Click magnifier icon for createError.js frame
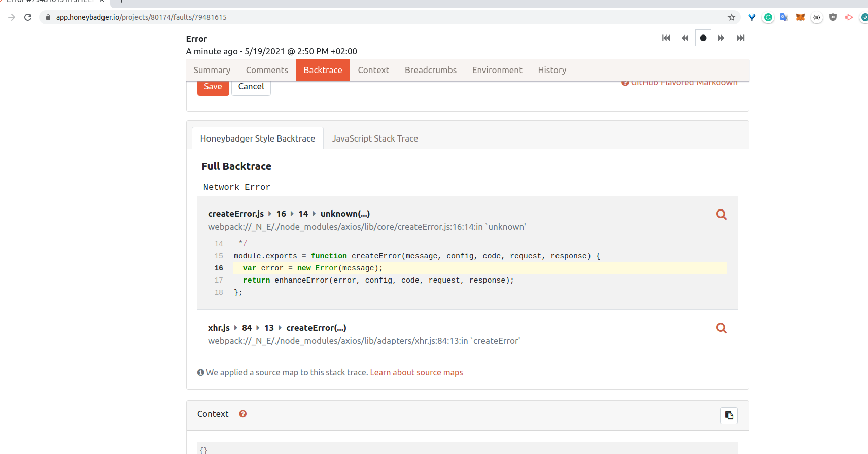 tap(721, 214)
